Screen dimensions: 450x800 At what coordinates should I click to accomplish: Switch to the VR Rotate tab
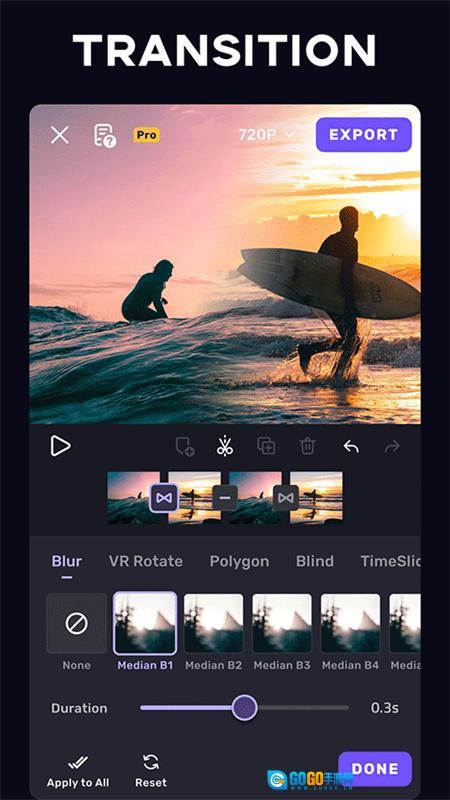(x=146, y=561)
